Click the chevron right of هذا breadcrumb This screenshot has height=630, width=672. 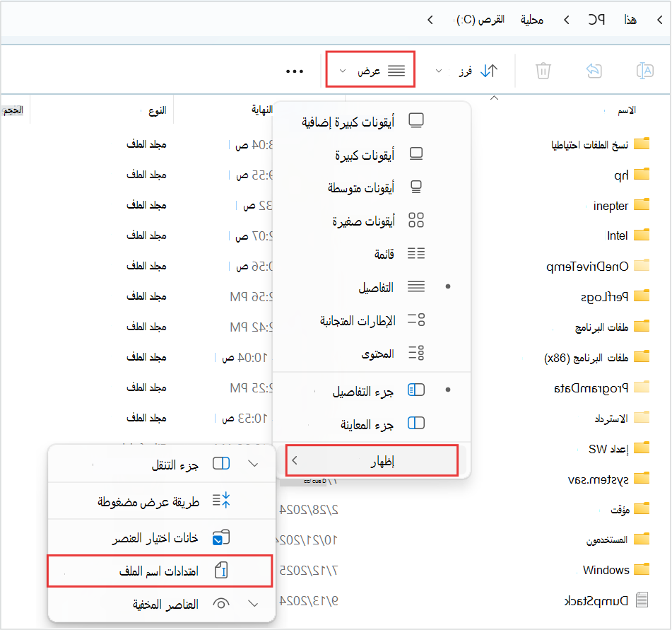[660, 20]
